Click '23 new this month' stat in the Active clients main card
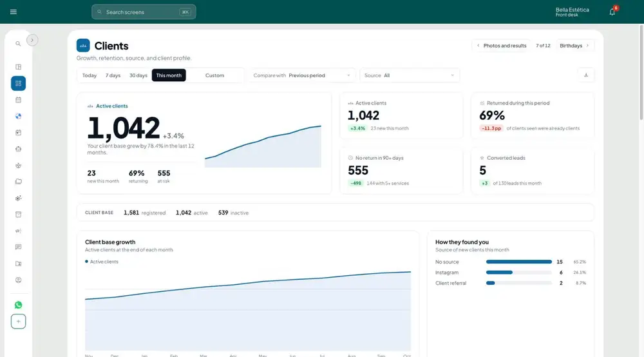The height and width of the screenshot is (357, 644). tap(102, 176)
